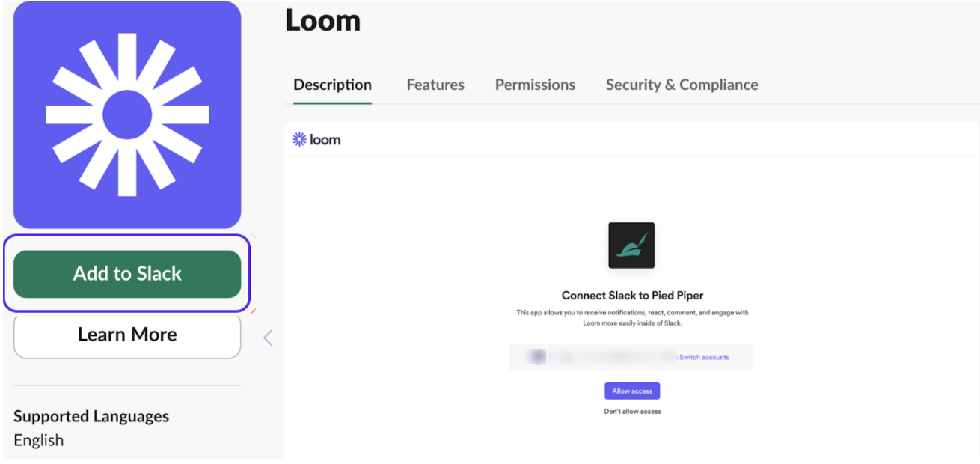Screen dimensions: 980x464
Task: Click the English language entry
Action: (39, 440)
